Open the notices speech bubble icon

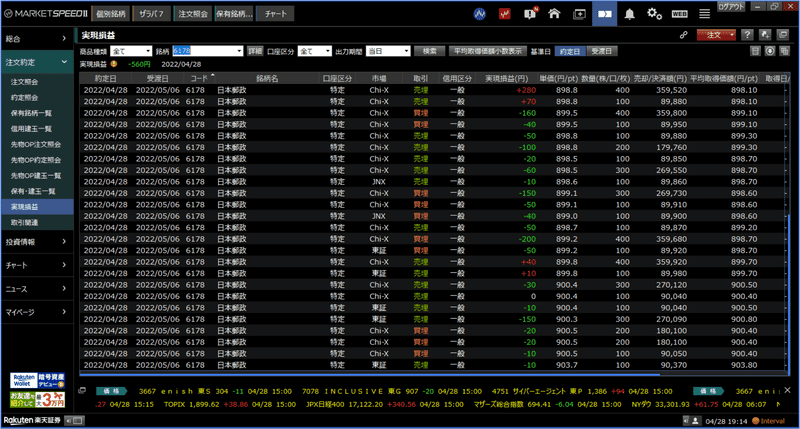[530, 14]
